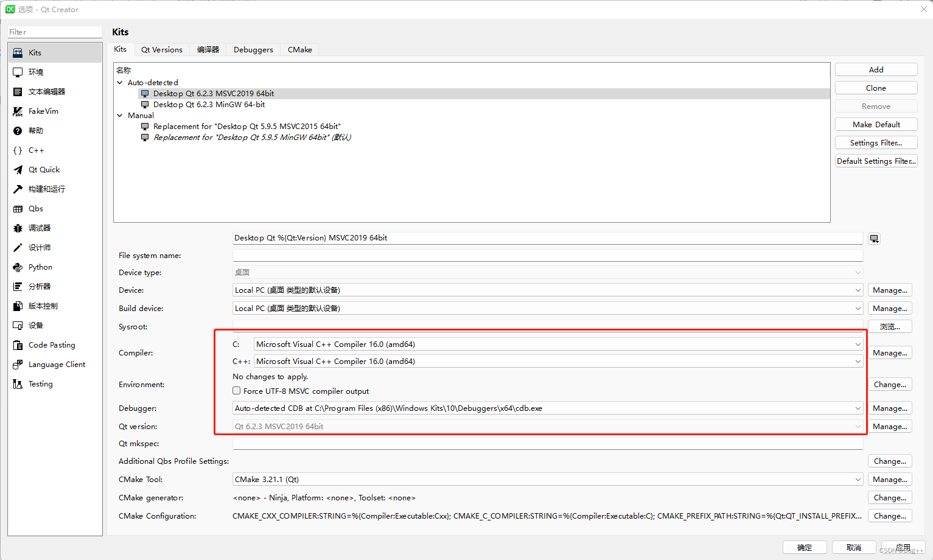933x560 pixels.
Task: Open the FakeVim settings category
Action: [55, 111]
